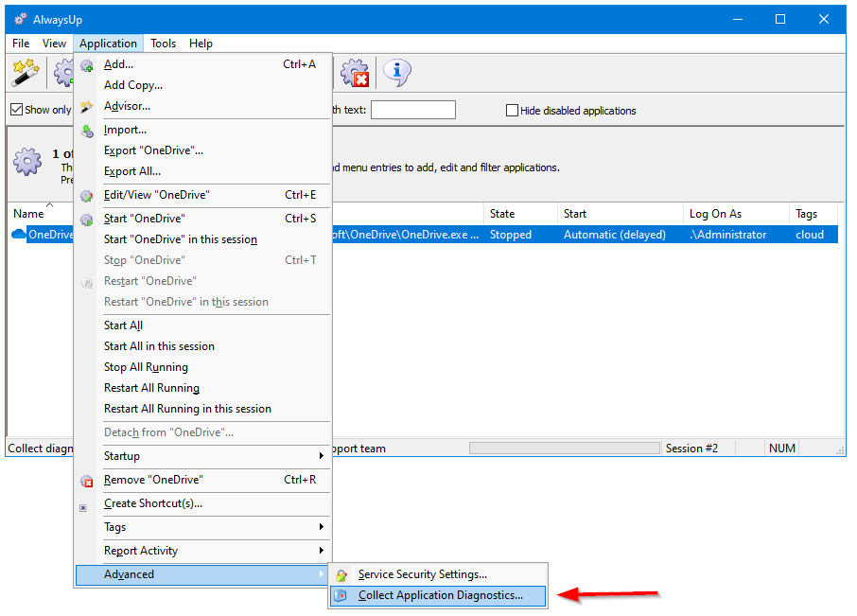
Task: Choose Start All entry
Action: pos(202,326)
